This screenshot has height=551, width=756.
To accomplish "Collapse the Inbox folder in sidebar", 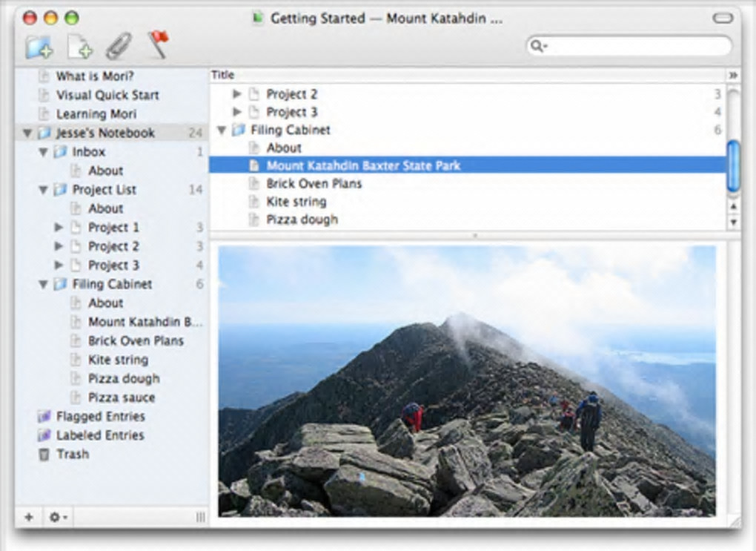I will [44, 152].
